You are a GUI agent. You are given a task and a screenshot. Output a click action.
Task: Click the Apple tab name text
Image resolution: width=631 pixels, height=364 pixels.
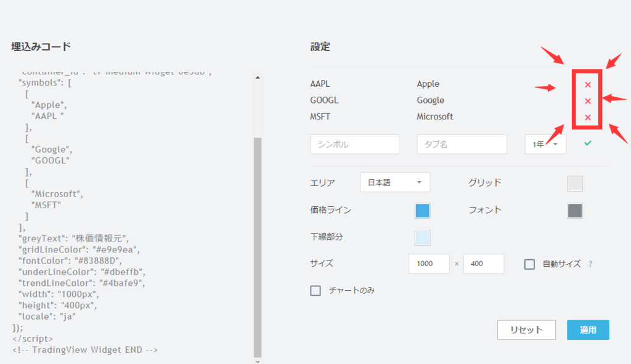click(428, 84)
